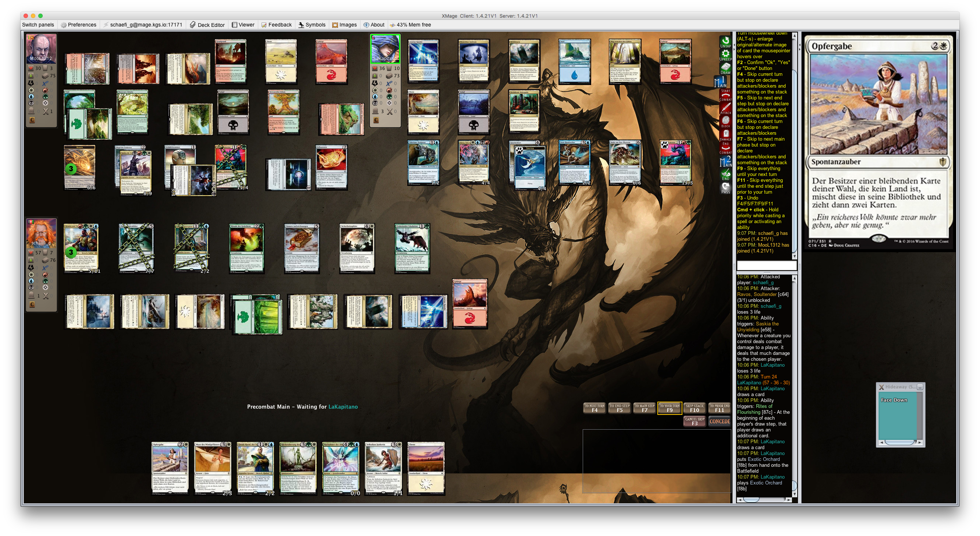Click the Untap phase icon
Screen dimensions: 980x536
[x=725, y=42]
